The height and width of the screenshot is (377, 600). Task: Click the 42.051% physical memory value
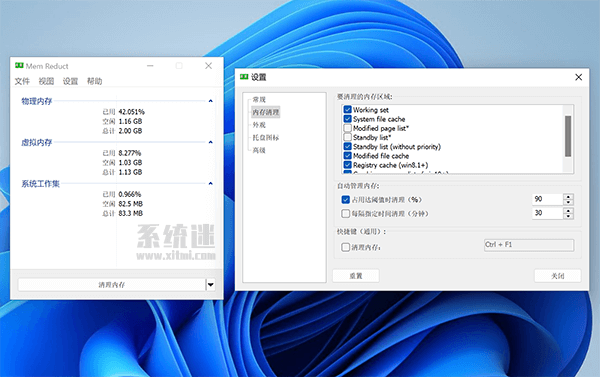(132, 112)
